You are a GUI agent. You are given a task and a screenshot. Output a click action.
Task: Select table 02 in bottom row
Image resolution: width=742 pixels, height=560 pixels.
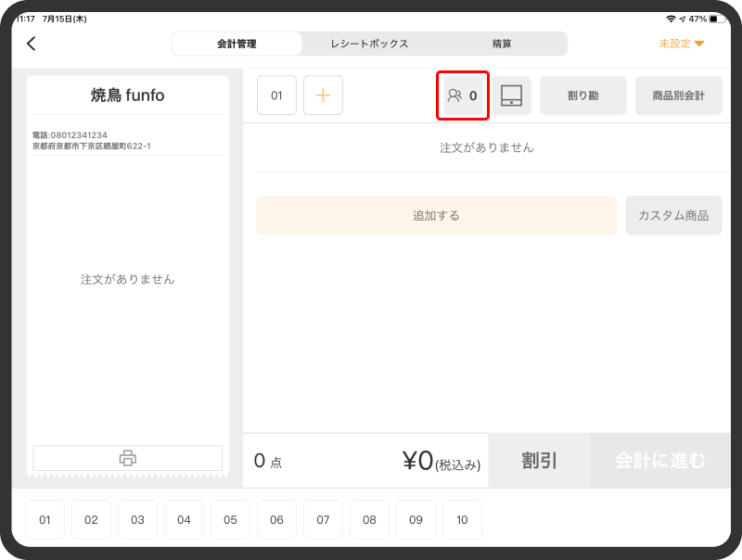click(x=91, y=520)
